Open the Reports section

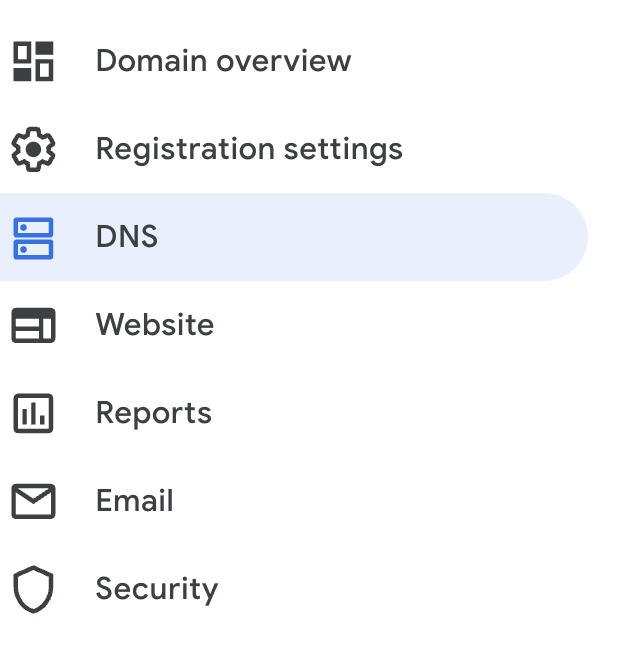pos(154,413)
